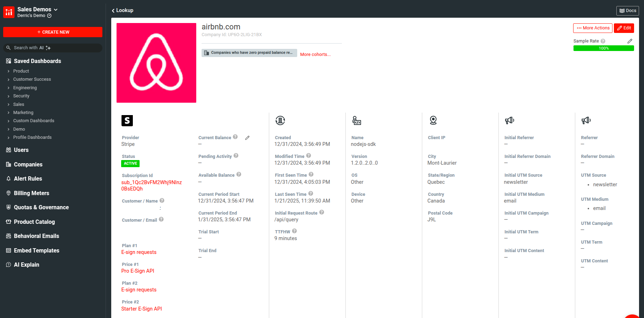Expand the Product dashboards folder

pyautogui.click(x=21, y=71)
